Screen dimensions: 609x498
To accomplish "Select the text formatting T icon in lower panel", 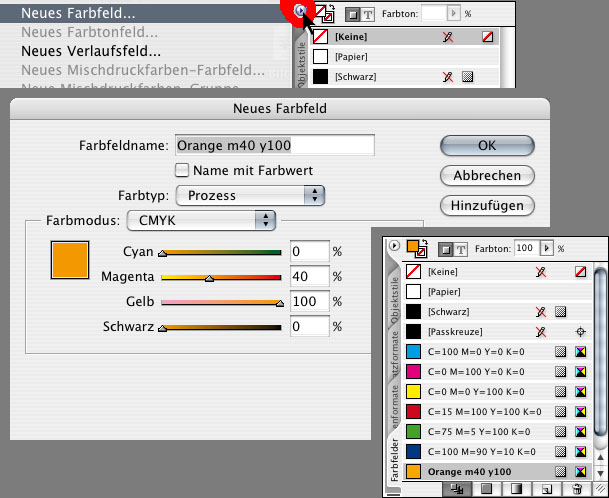I will click(x=462, y=248).
